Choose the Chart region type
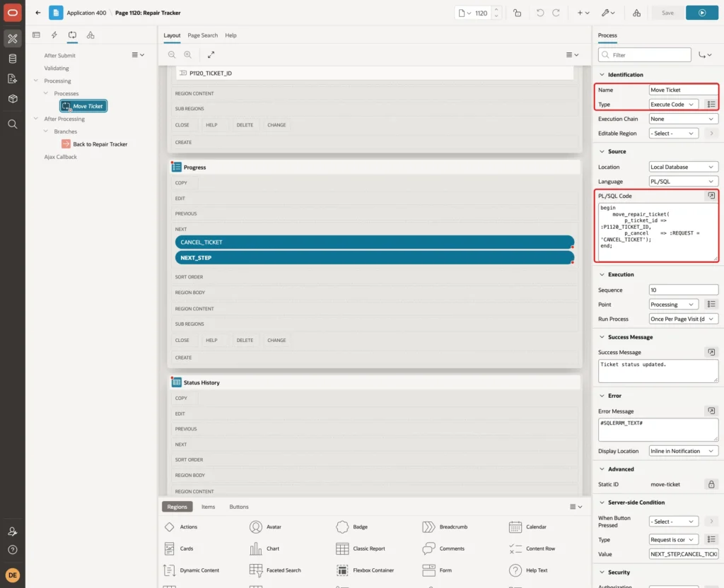This screenshot has width=724, height=588. click(264, 548)
